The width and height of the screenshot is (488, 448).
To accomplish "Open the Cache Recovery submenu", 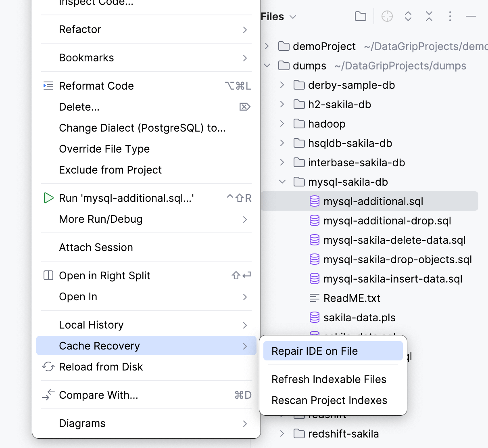I will coord(100,345).
